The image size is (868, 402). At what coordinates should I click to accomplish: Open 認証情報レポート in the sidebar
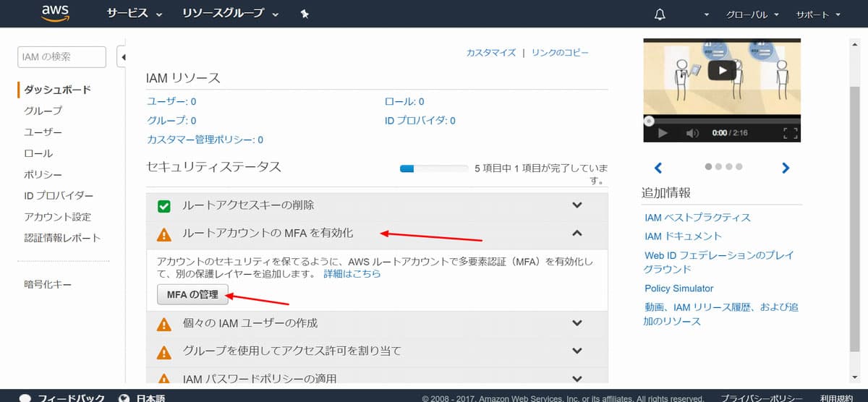tap(62, 237)
